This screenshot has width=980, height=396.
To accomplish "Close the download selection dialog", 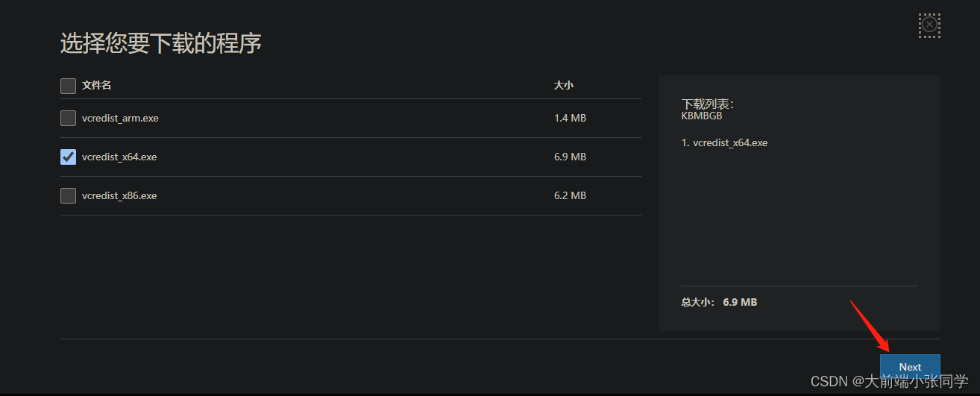I will [929, 25].
